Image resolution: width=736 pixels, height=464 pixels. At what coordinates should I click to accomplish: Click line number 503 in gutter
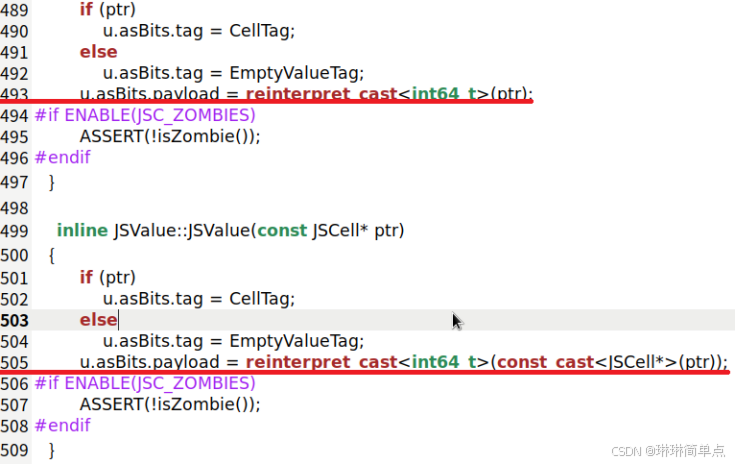click(x=15, y=320)
